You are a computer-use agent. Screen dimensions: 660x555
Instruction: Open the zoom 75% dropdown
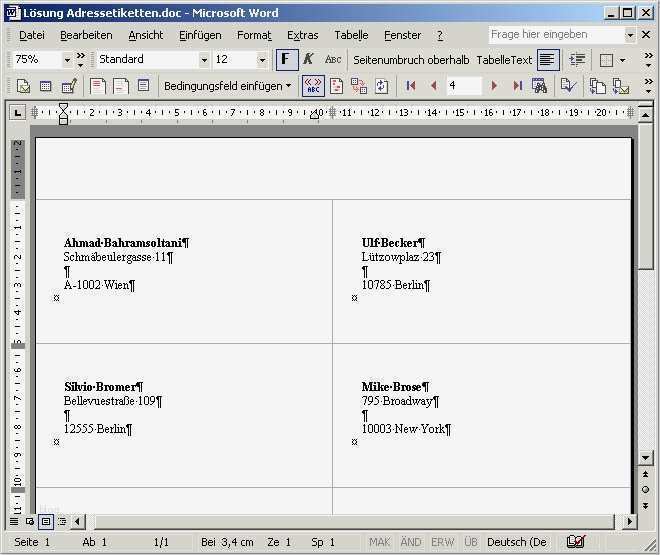[67, 60]
